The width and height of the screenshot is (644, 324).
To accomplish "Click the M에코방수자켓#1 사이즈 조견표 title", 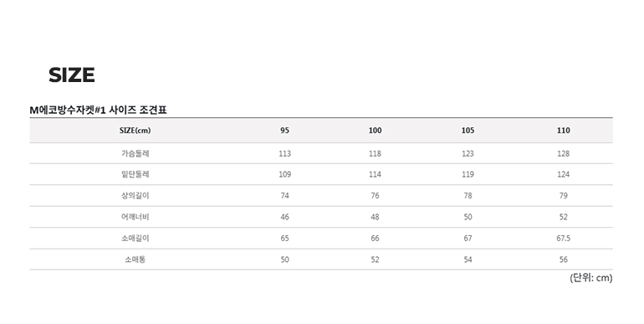I will (x=98, y=110).
